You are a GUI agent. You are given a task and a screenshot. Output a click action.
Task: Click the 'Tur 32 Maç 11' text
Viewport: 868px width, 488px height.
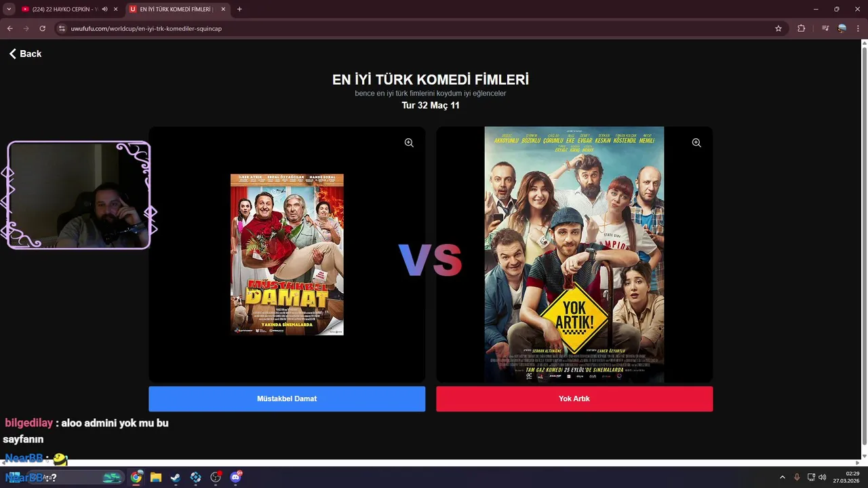(431, 105)
